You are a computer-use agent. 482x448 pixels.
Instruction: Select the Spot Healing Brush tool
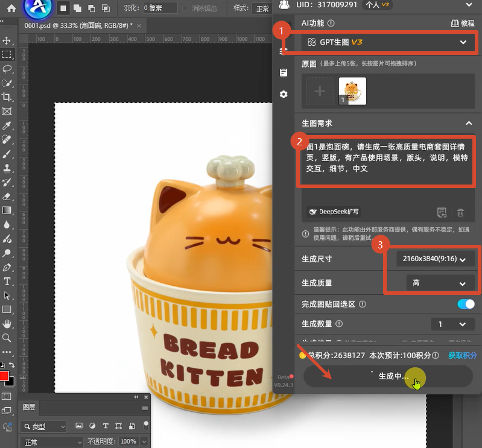point(7,139)
